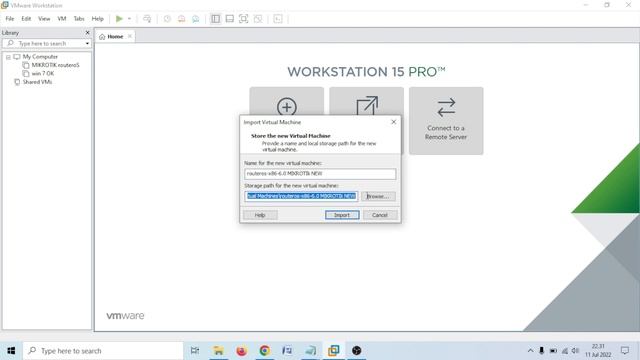Open Firefox from taskbar
The width and height of the screenshot is (640, 360).
click(x=242, y=351)
